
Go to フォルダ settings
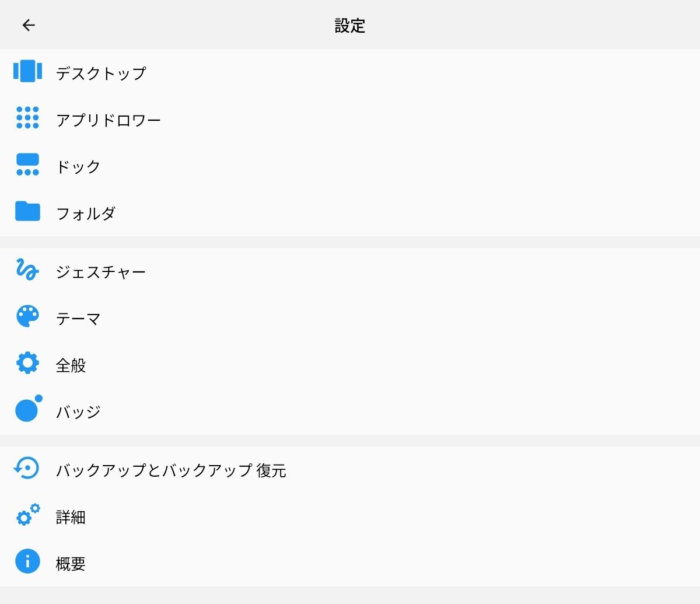click(86, 213)
